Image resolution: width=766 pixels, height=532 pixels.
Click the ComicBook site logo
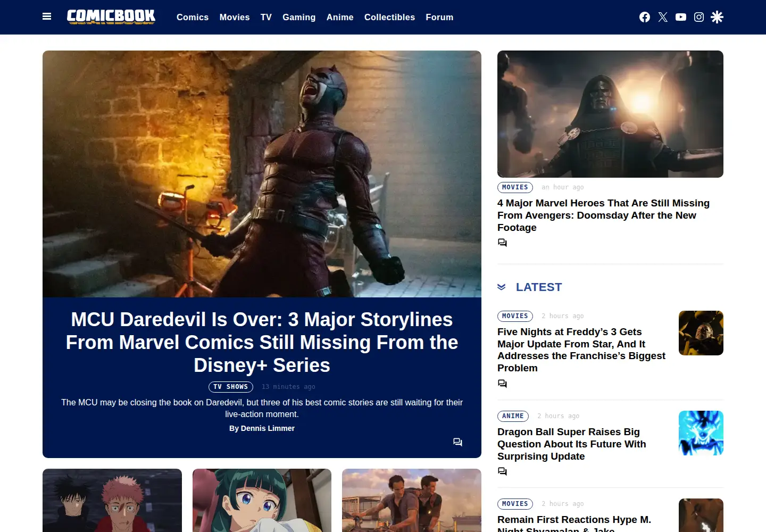click(111, 16)
